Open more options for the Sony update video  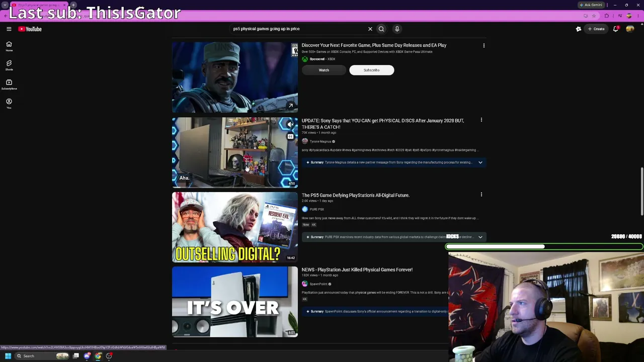point(481,120)
